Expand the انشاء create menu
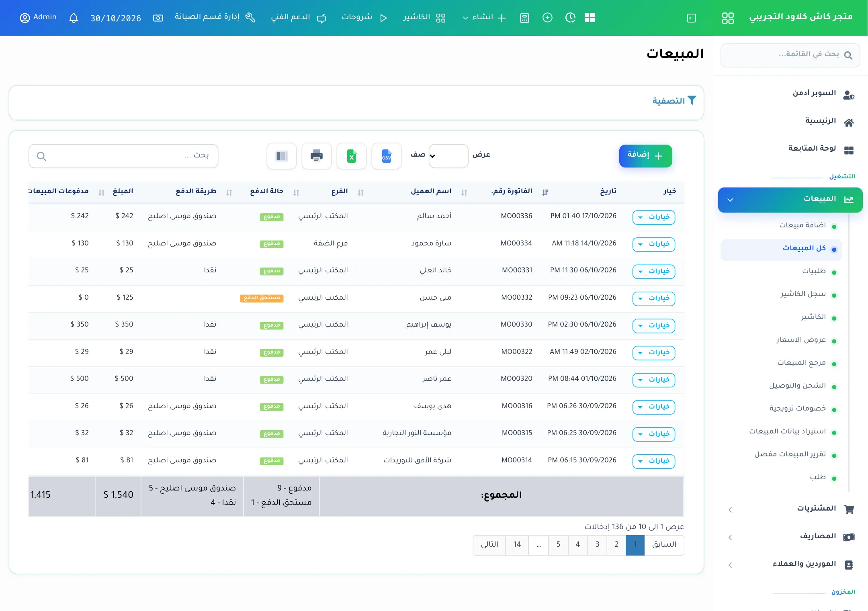The image size is (868, 611). pos(484,17)
